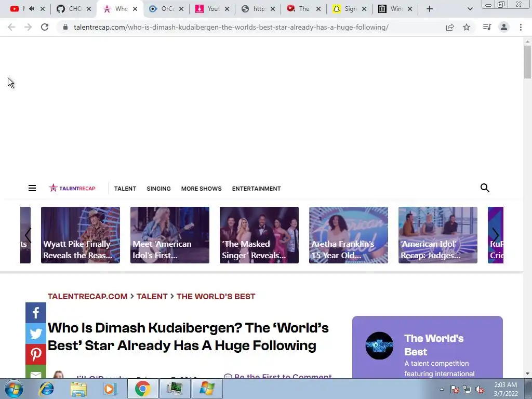532x399 pixels.
Task: Open the taskbar clock showing 2:03 AM
Action: [x=506, y=389]
